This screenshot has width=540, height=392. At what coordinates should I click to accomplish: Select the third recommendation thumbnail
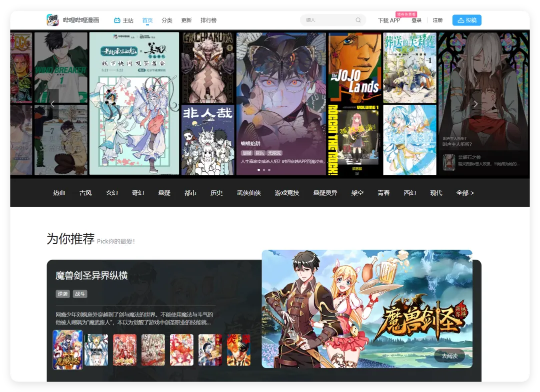124,350
